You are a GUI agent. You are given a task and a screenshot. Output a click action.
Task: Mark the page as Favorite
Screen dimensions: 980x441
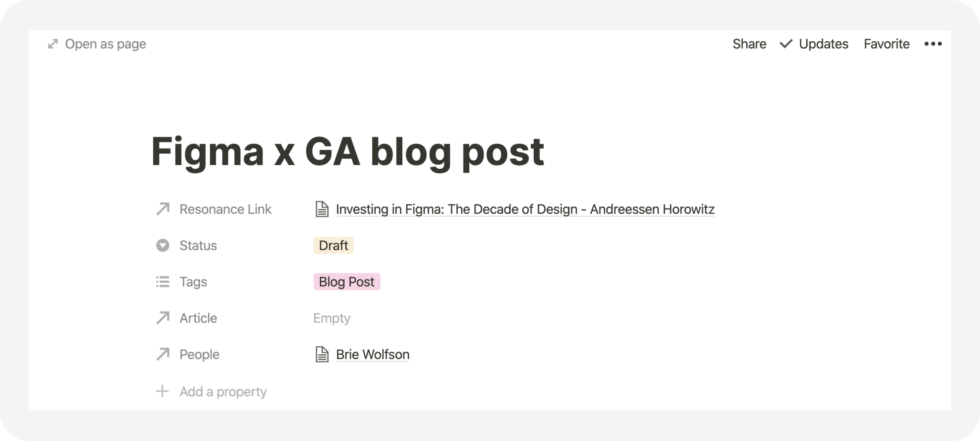(887, 44)
